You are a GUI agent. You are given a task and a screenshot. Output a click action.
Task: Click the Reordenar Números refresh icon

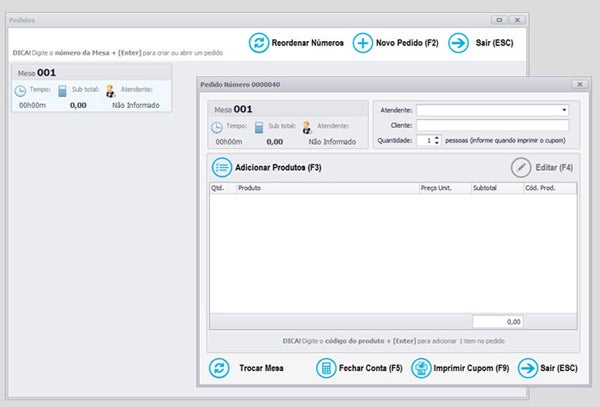[259, 43]
